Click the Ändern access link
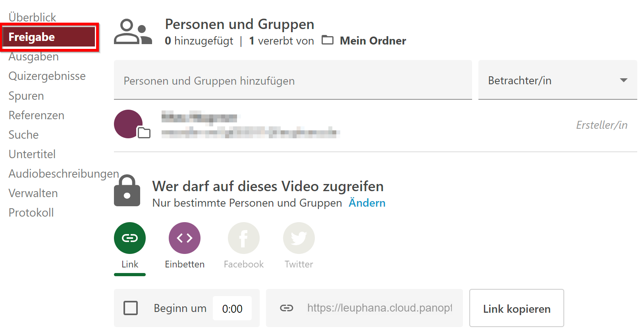644x335 pixels. coord(367,203)
